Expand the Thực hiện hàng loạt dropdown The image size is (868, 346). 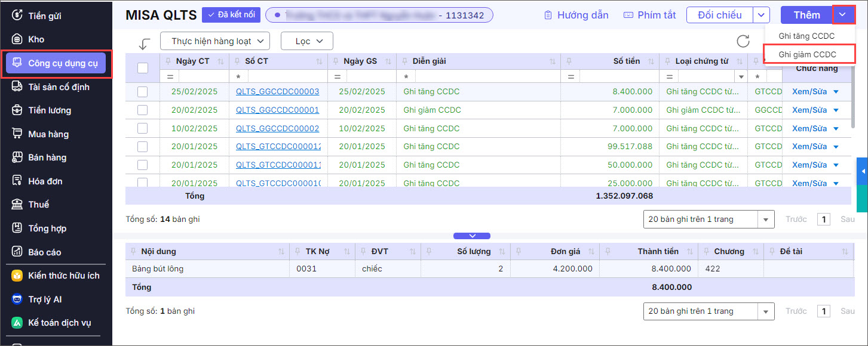tap(215, 41)
